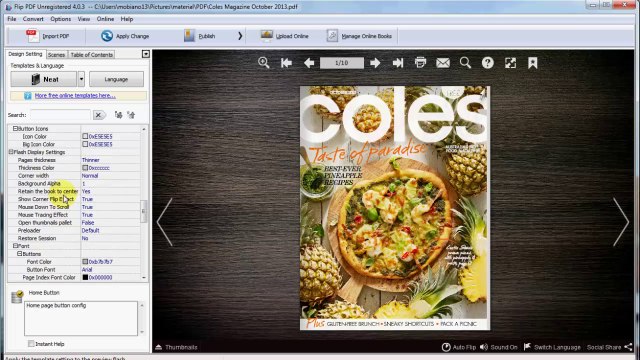The height and width of the screenshot is (360, 640).
Task: Open More free online templates link
Action: pyautogui.click(x=75, y=96)
